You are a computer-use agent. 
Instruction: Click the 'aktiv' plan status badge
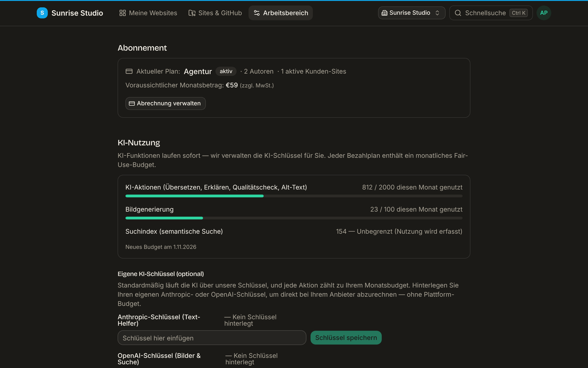pos(226,71)
